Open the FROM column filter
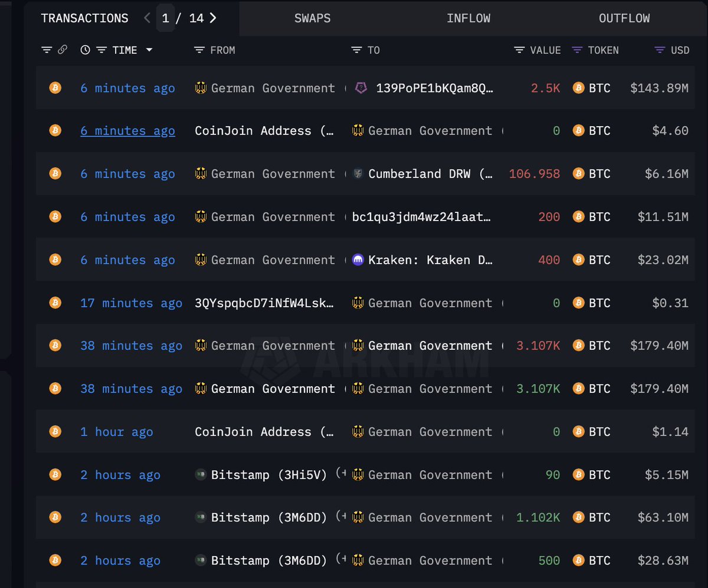The width and height of the screenshot is (708, 588). click(199, 50)
